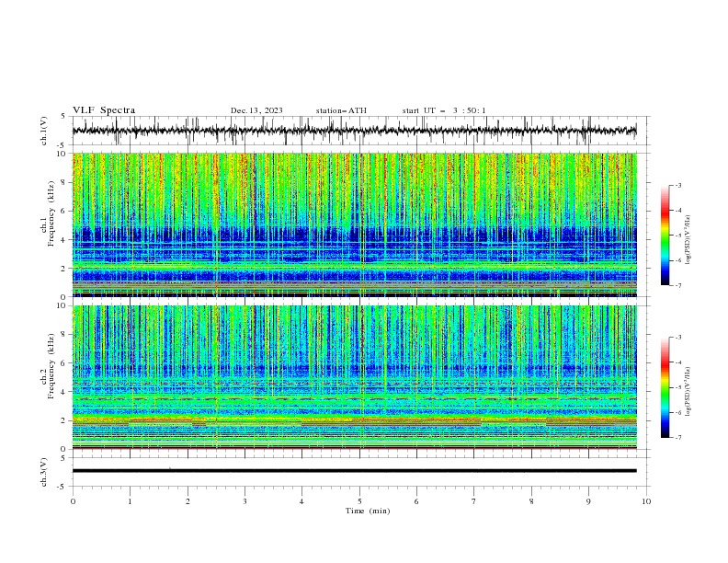Screen dimensions: 728x563
Task: Pick the ch.2 PSD color scale bar
Action: click(665, 387)
